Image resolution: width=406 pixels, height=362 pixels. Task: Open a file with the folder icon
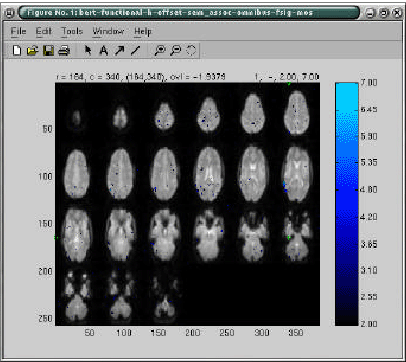[32, 51]
